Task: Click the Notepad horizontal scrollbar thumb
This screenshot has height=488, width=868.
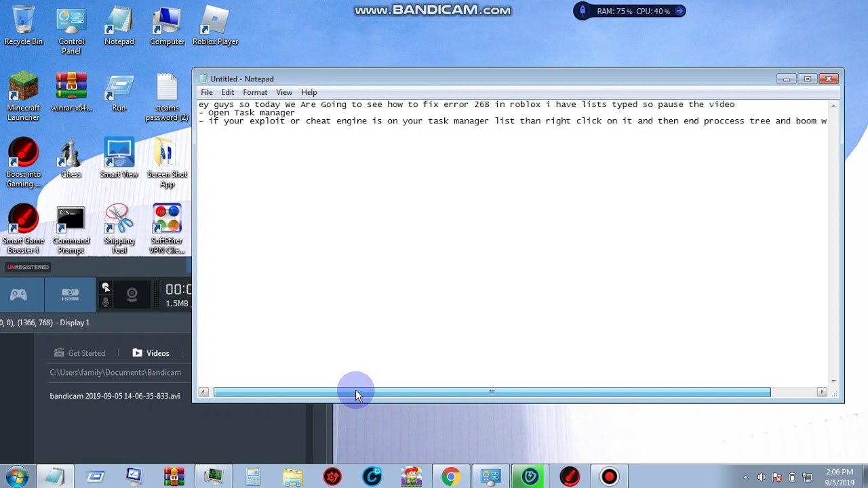Action: (492, 392)
